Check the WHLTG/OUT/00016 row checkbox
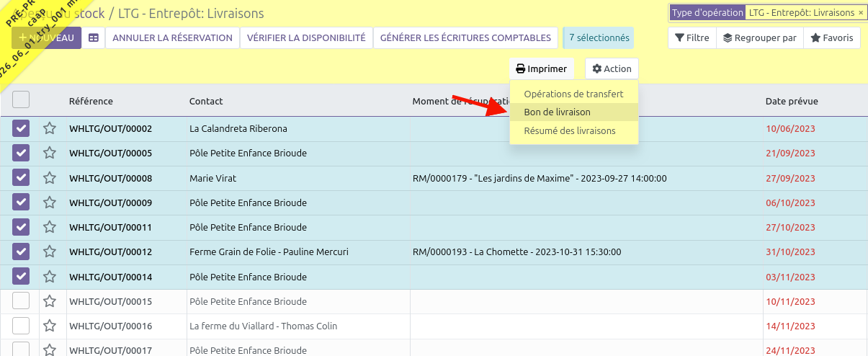The image size is (868, 356). coord(21,326)
